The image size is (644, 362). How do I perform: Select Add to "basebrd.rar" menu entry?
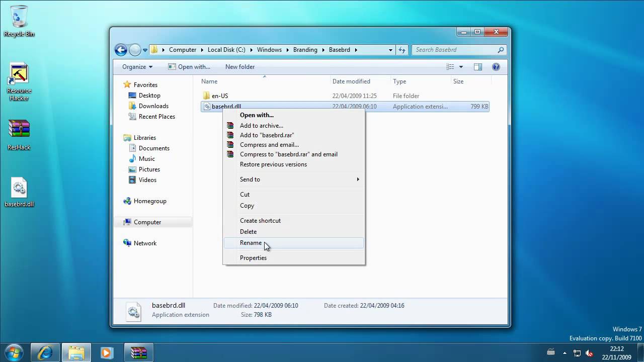(x=293, y=135)
